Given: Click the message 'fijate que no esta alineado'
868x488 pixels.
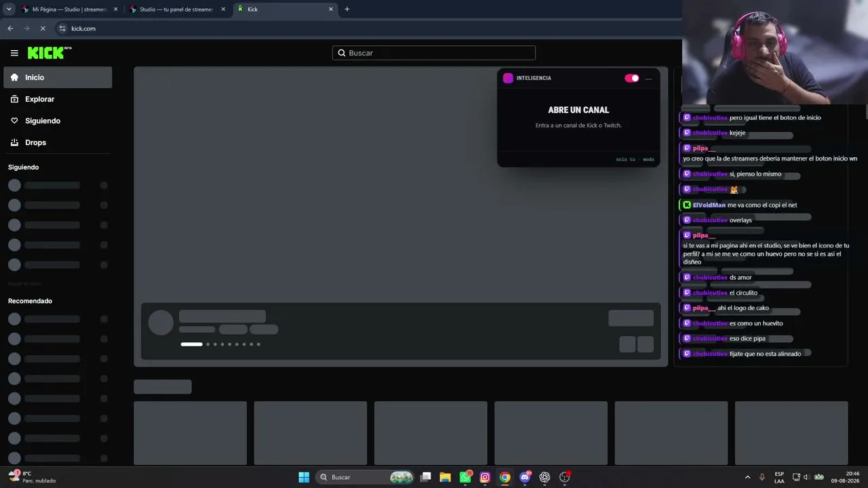Looking at the screenshot, I should point(766,354).
